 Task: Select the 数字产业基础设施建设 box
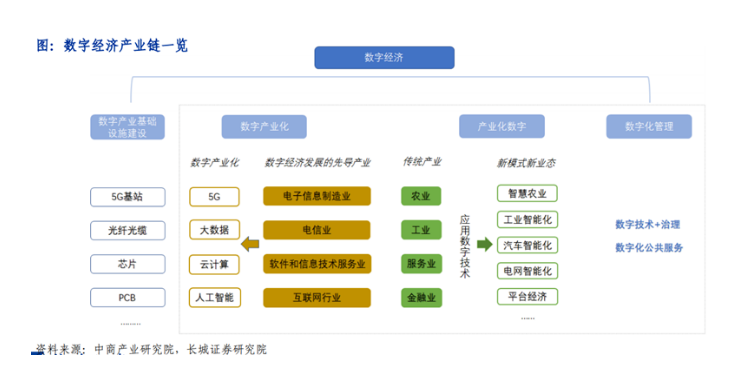[127, 127]
